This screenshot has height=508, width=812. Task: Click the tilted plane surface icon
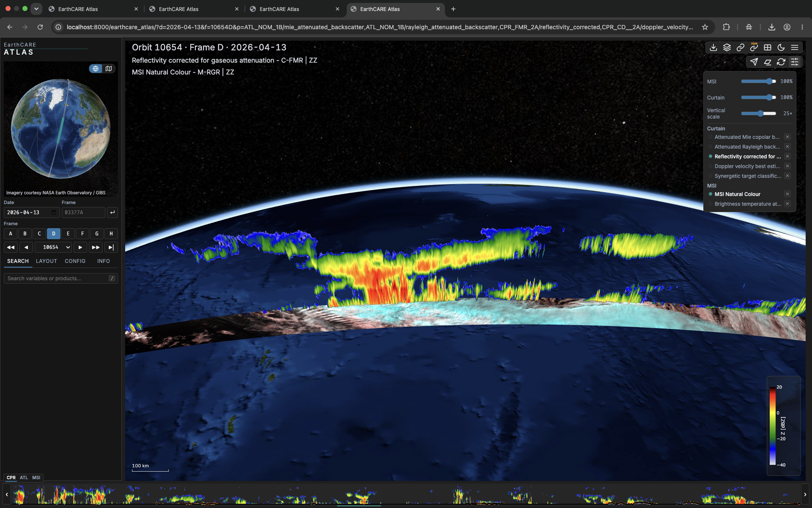tap(768, 62)
